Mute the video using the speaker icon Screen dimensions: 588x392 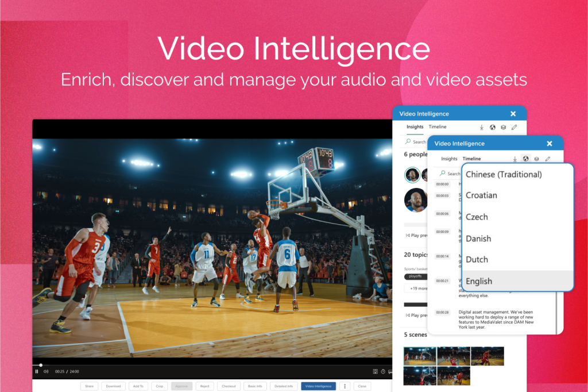coord(46,371)
